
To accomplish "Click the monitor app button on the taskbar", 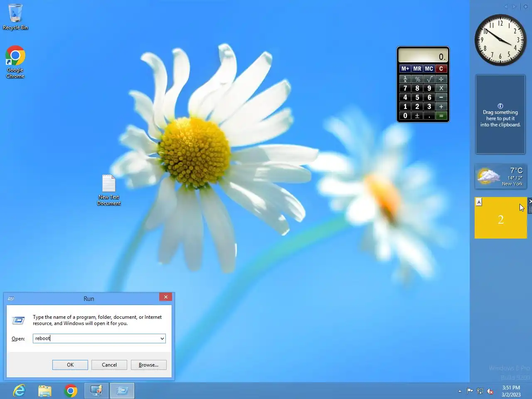I will (x=96, y=391).
